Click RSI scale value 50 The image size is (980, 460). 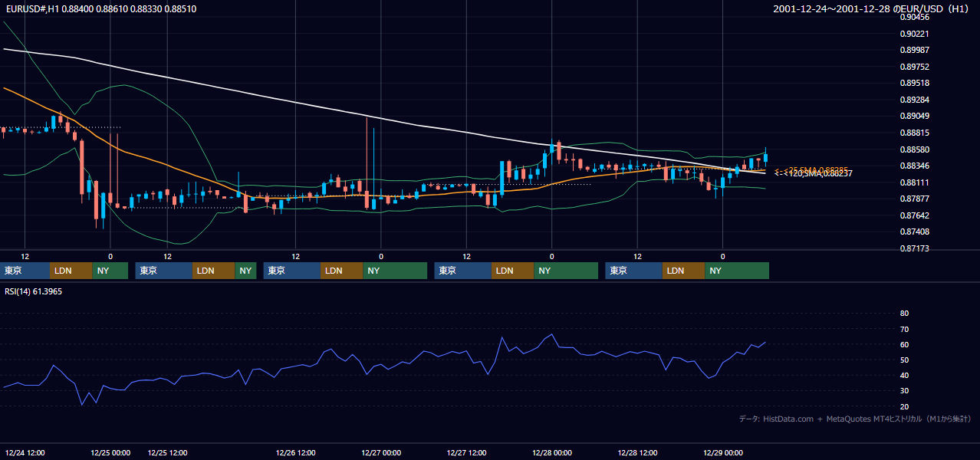tap(904, 360)
